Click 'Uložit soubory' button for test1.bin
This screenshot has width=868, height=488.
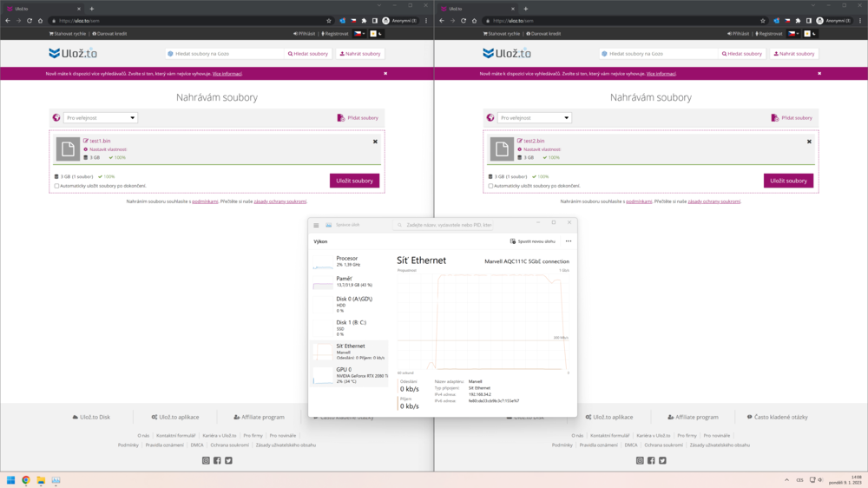pos(354,181)
